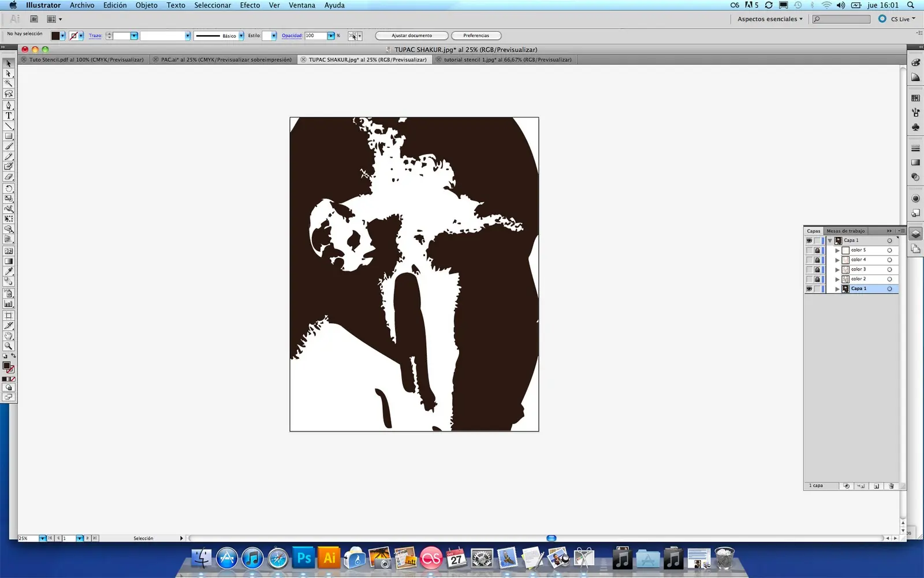Select the Gradient tool

(9, 261)
